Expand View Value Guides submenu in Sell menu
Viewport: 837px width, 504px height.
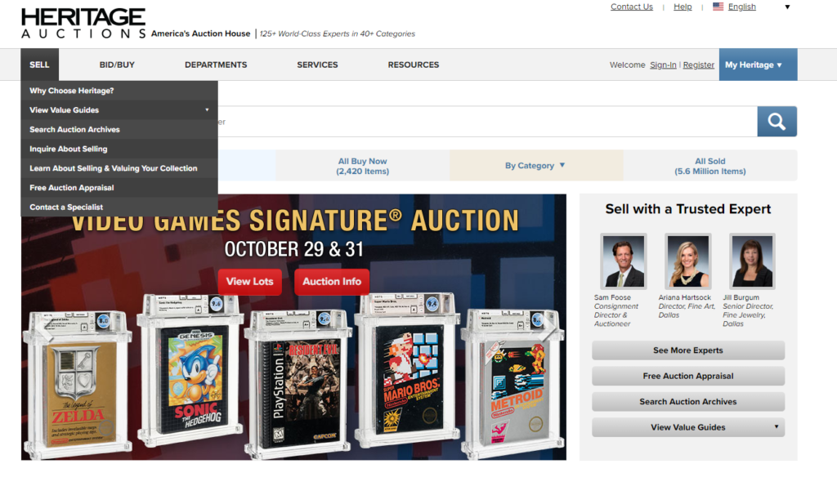(x=119, y=109)
